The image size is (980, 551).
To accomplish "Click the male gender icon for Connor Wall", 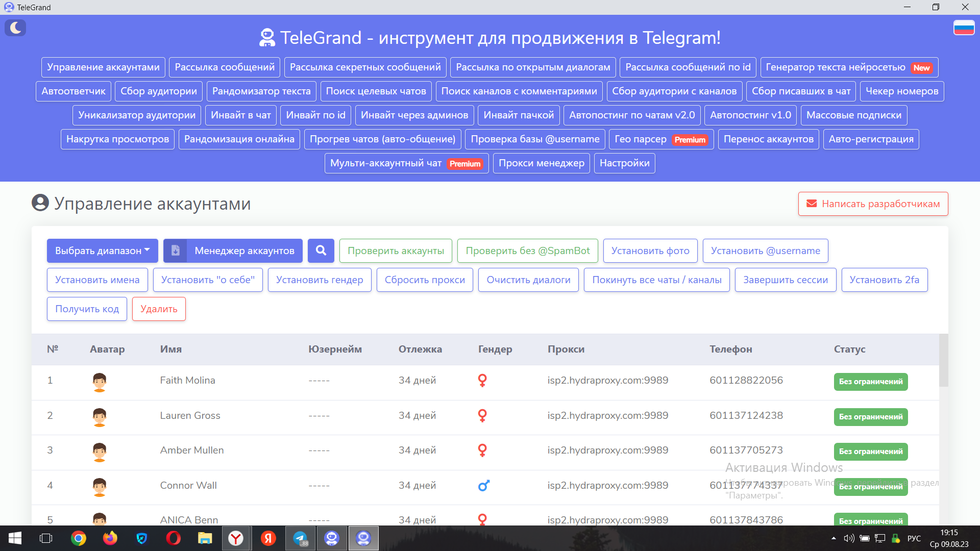I will click(x=483, y=485).
